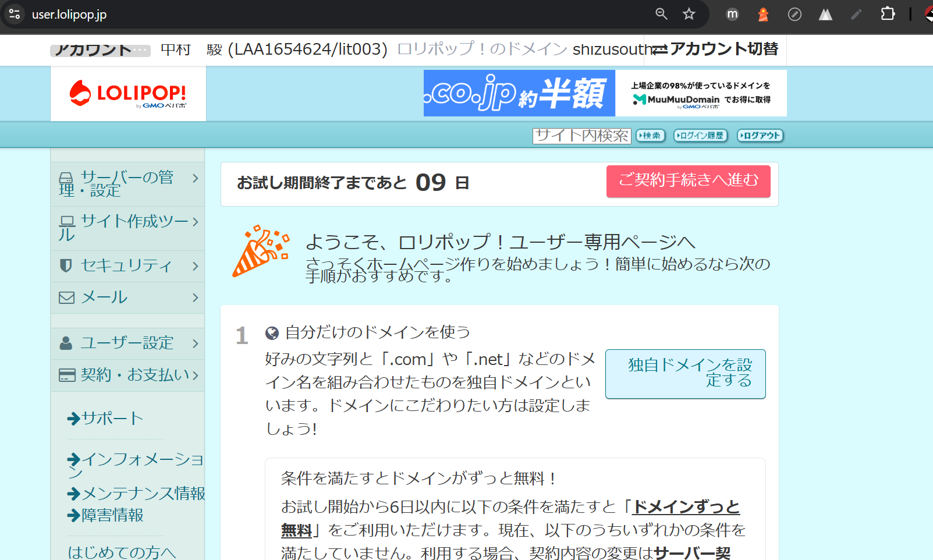
Task: Expand the メール sidebar section
Action: [x=127, y=297]
